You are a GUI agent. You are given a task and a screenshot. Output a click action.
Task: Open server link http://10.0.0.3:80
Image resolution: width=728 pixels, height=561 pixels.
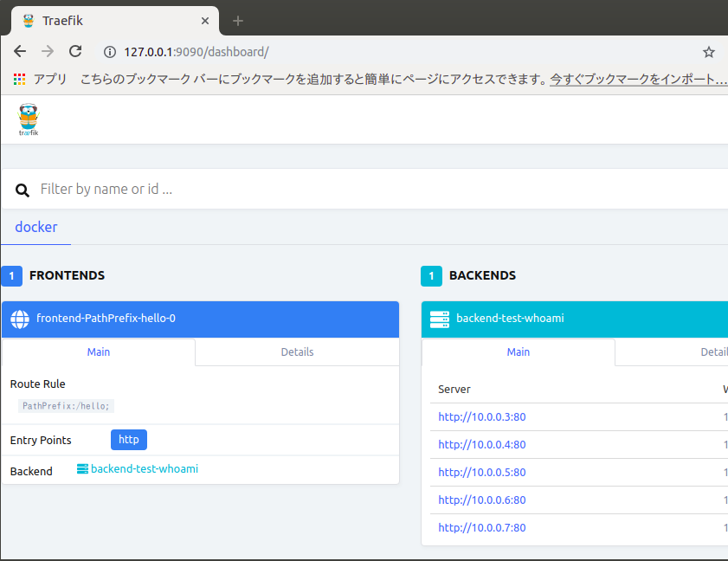click(x=482, y=417)
